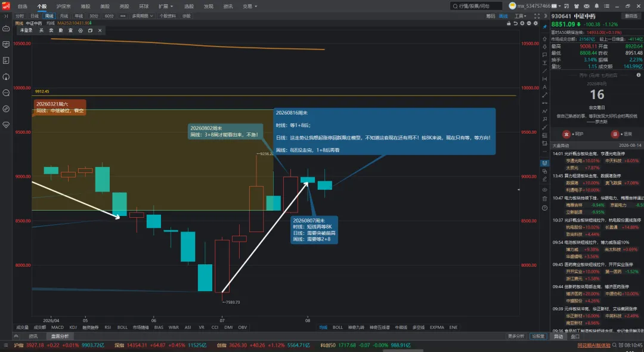This screenshot has width=644, height=352.
Task: Toggle drawings visibility eye icon
Action: click(544, 190)
